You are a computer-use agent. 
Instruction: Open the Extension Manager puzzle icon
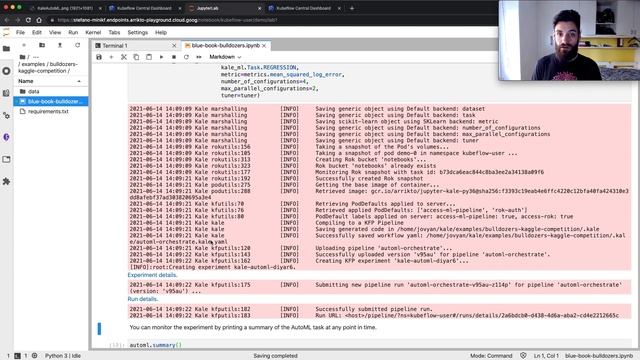point(6,181)
